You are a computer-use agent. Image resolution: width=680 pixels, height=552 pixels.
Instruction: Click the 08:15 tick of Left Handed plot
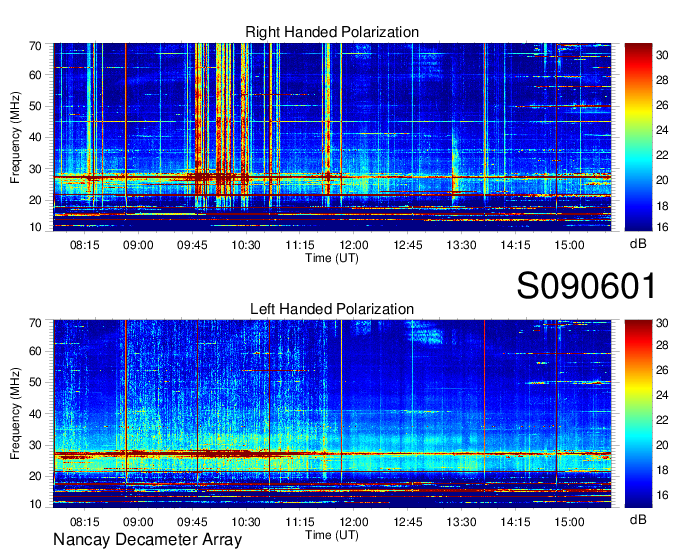tap(85, 522)
